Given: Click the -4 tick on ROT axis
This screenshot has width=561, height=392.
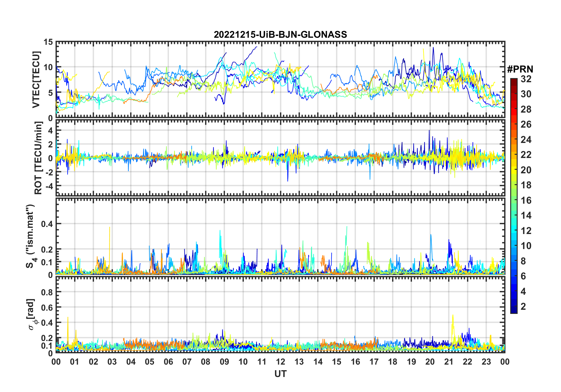Looking at the screenshot, I should pyautogui.click(x=49, y=186).
